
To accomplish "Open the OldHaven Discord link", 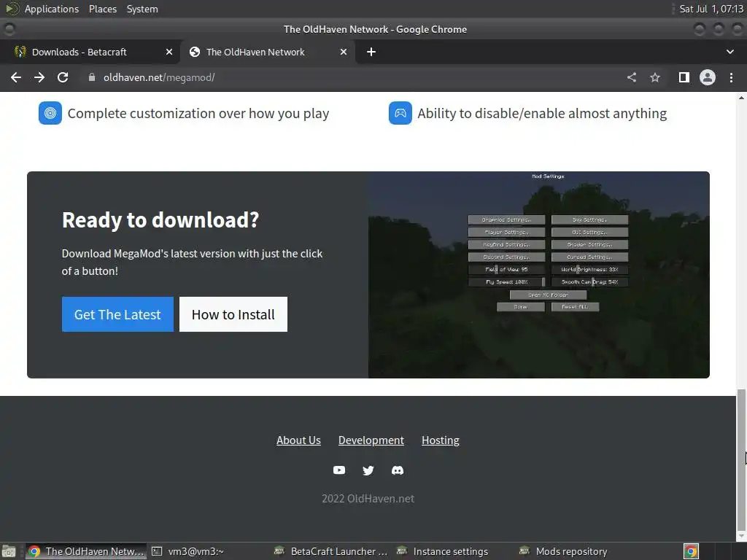I will pyautogui.click(x=398, y=470).
